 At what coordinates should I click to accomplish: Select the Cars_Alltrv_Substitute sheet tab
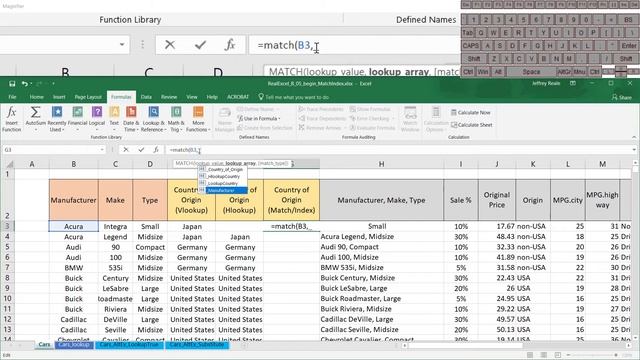tap(197, 345)
